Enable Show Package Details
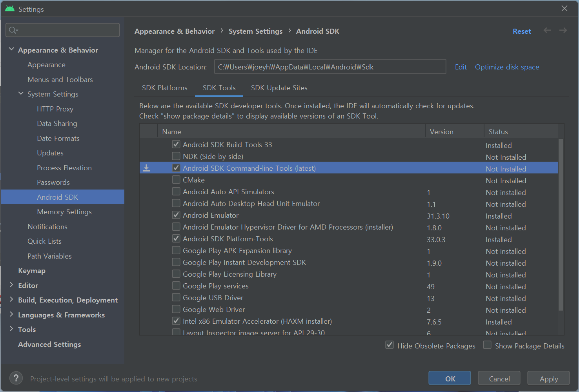 [x=487, y=345]
